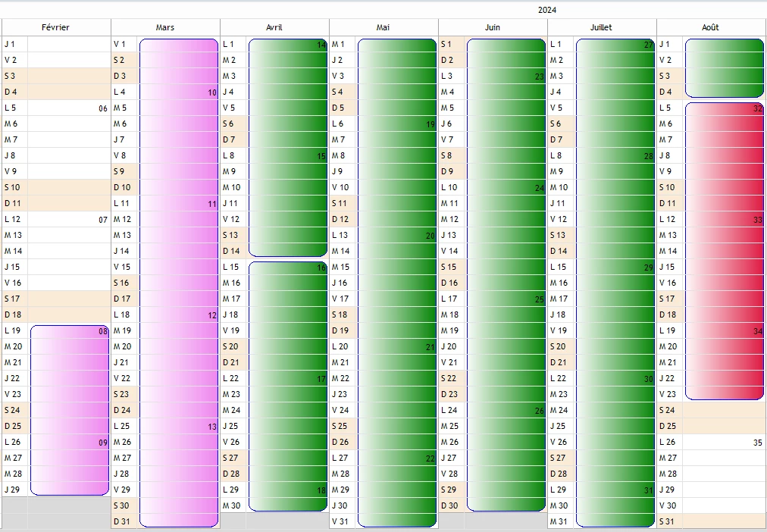Select the Juillet month header
The height and width of the screenshot is (532, 767).
coord(602,27)
